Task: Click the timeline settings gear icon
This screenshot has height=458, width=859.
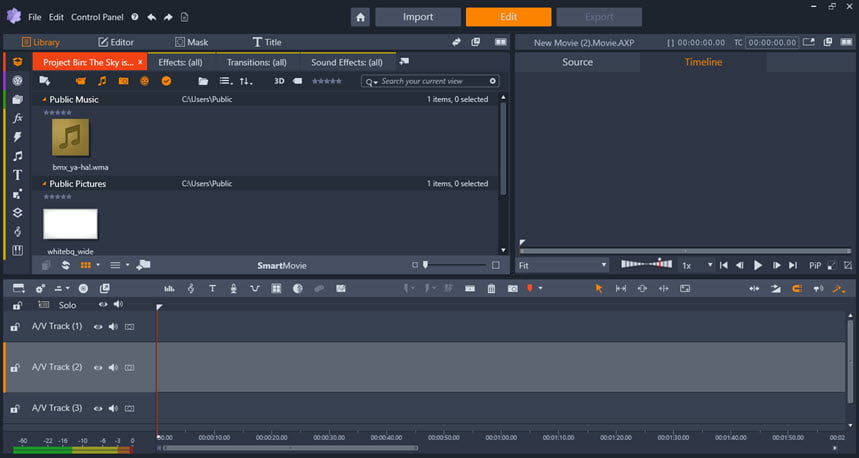Action: (40, 289)
